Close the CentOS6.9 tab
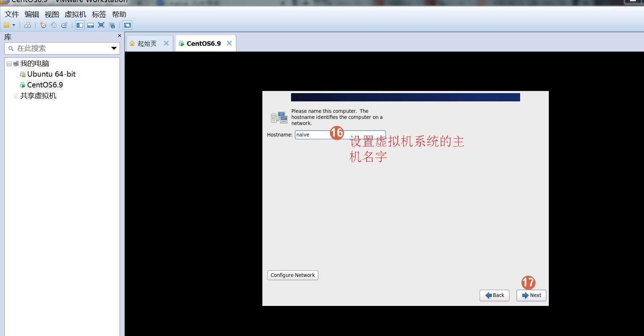Viewport: 644px width, 336px height. click(229, 43)
